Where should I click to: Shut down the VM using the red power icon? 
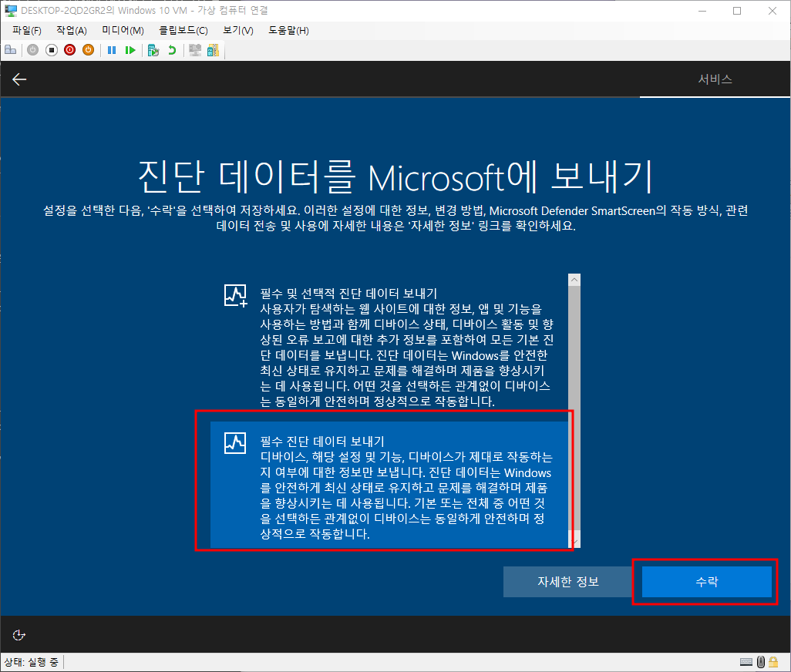(x=69, y=50)
